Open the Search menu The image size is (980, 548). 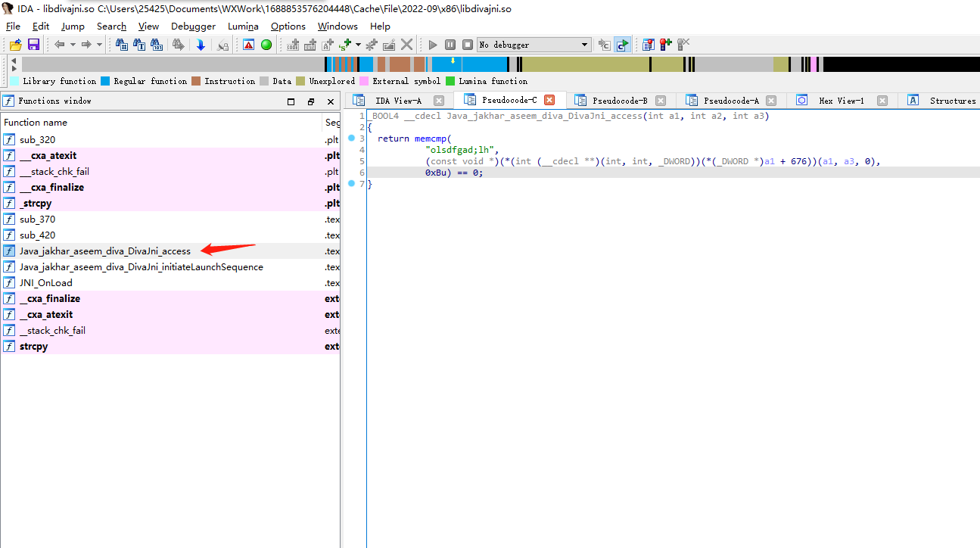click(x=111, y=26)
